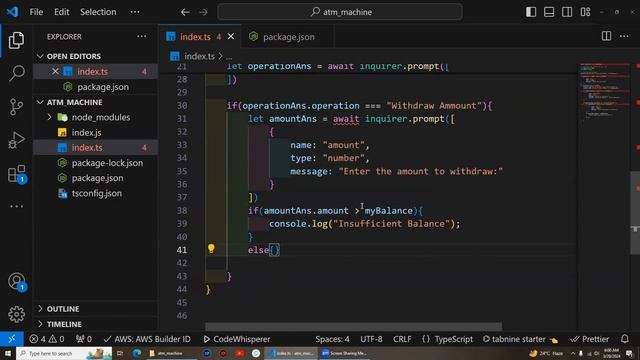Toggle the bottom Panel
Viewport: 640px width, 360px height.
coord(549,12)
